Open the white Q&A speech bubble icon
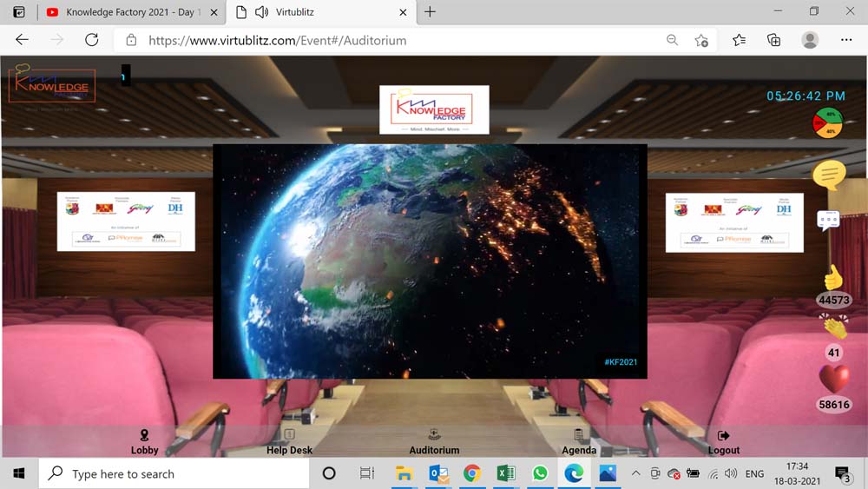 pyautogui.click(x=828, y=221)
